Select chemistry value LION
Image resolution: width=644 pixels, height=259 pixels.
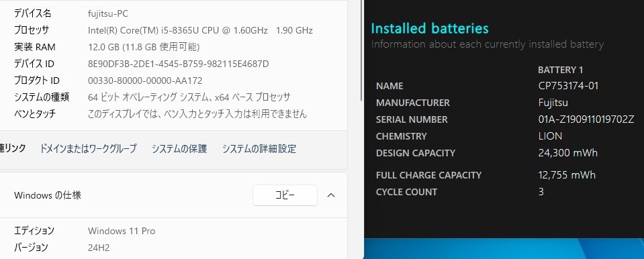click(551, 136)
